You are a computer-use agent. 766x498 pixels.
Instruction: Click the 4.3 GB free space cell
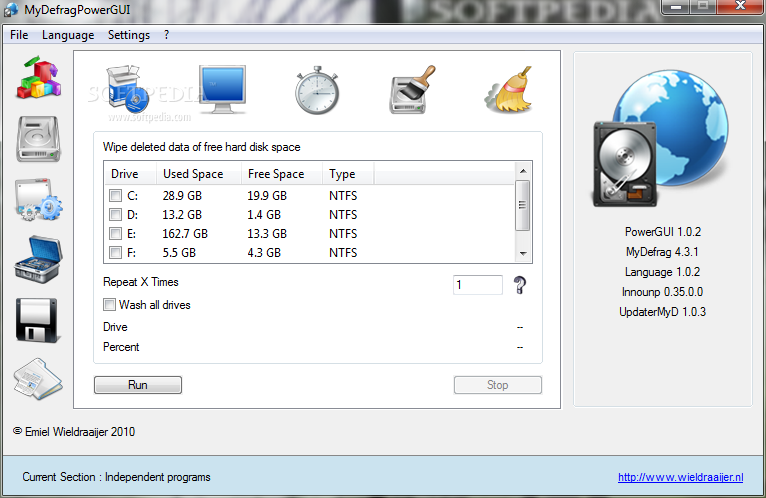click(x=264, y=253)
